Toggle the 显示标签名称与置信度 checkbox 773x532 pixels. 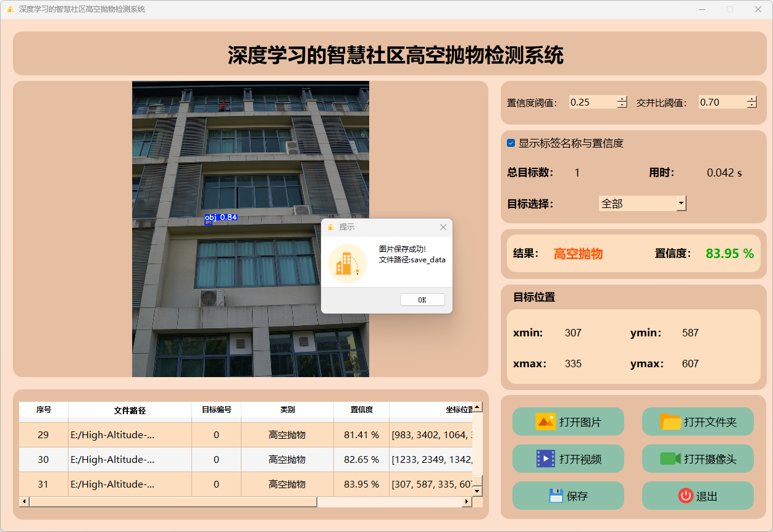tap(511, 143)
